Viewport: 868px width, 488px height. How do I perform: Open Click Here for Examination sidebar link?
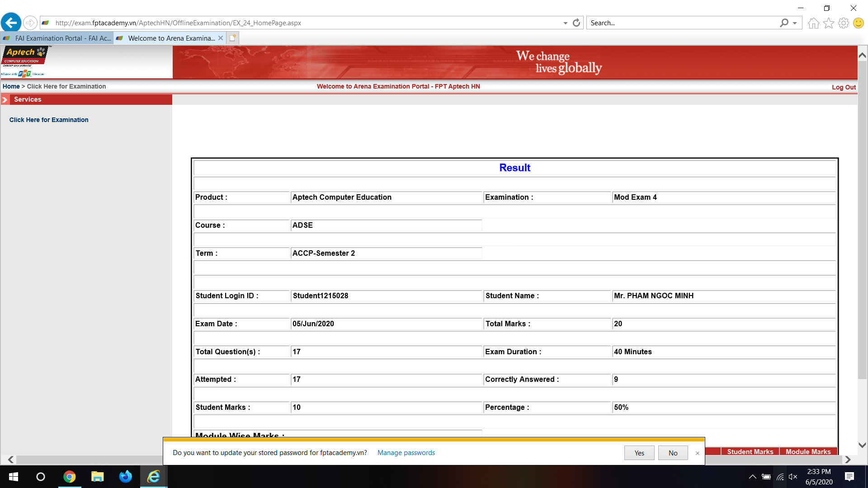[x=49, y=120]
